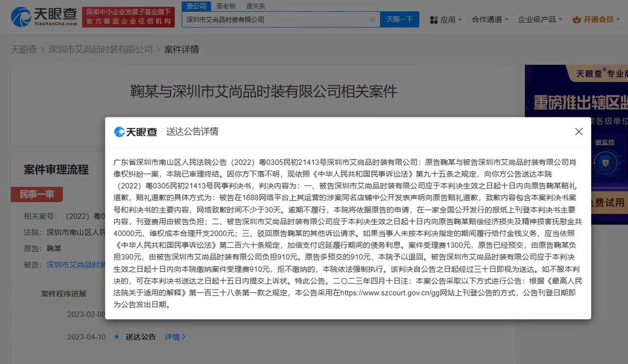Click the announcement body text in dialog
This screenshot has width=628, height=364.
348,233
